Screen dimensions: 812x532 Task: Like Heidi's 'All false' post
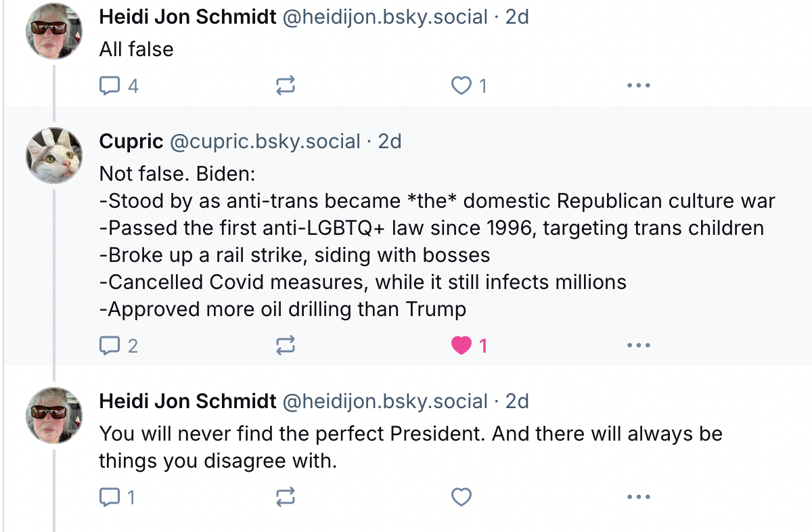point(461,86)
